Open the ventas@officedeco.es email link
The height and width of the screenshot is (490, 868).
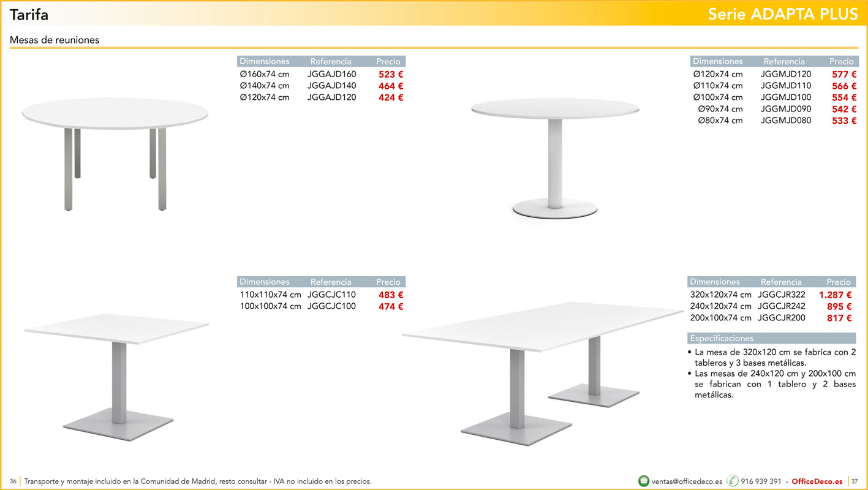[687, 481]
